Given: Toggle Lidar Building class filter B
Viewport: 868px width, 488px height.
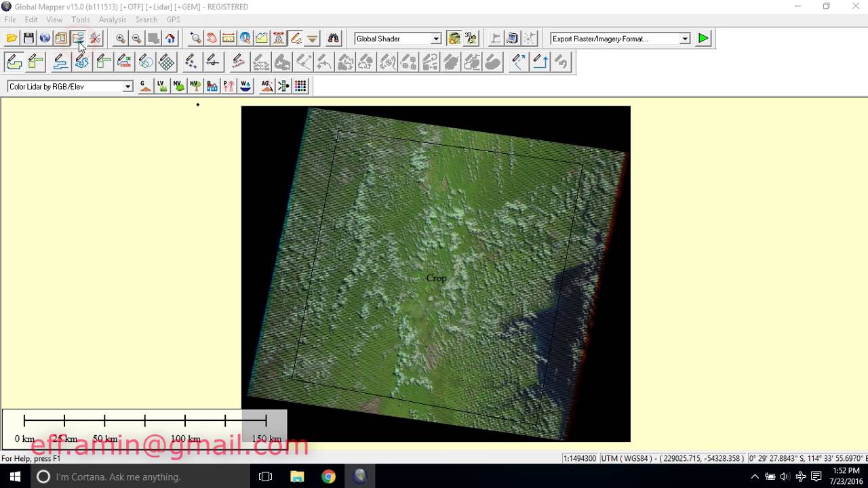Looking at the screenshot, I should point(212,86).
